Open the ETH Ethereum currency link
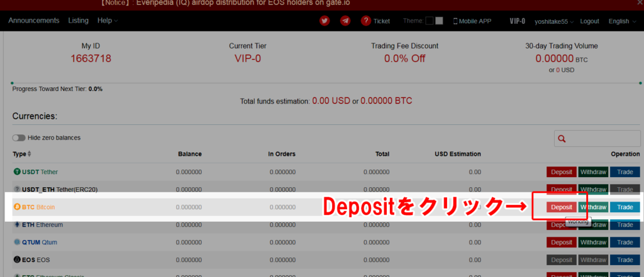 [42, 225]
